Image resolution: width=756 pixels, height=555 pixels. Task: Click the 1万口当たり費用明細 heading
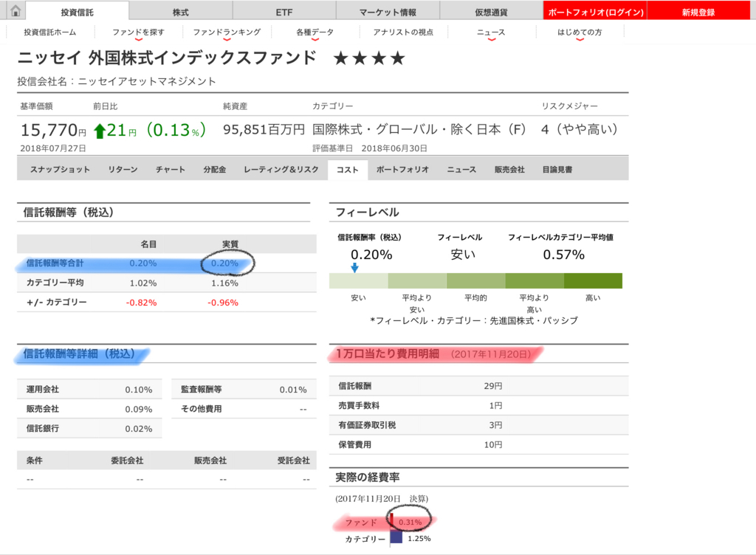click(387, 354)
